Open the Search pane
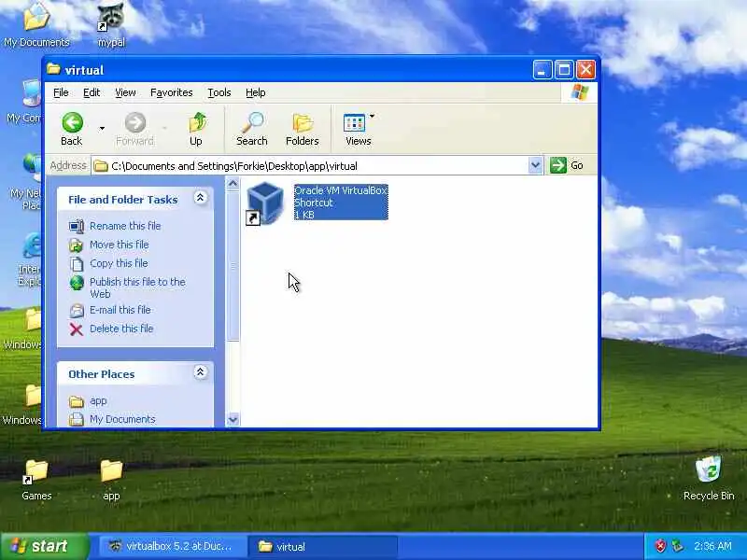The height and width of the screenshot is (560, 747). 252,129
